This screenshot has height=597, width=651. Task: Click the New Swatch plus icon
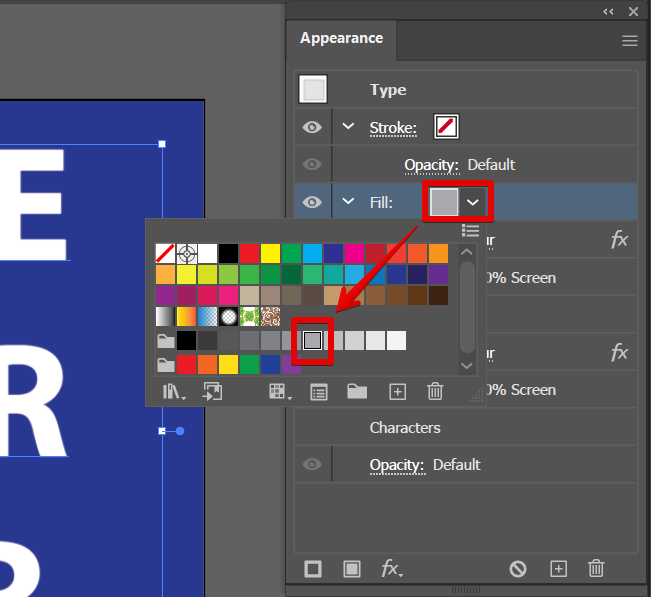(x=397, y=392)
